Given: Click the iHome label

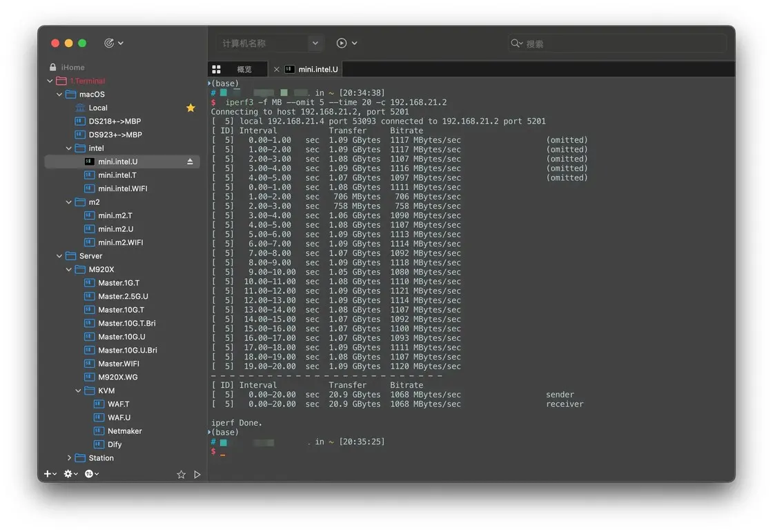Looking at the screenshot, I should click(73, 68).
